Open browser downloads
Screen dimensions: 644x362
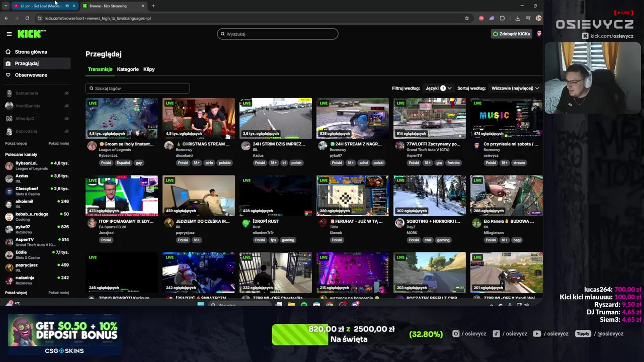pyautogui.click(x=518, y=18)
